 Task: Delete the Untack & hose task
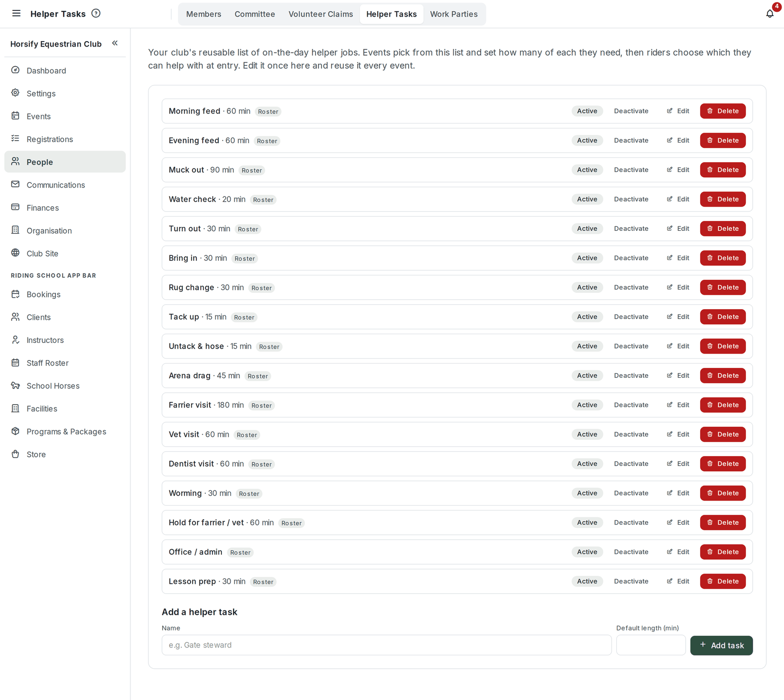[723, 346]
